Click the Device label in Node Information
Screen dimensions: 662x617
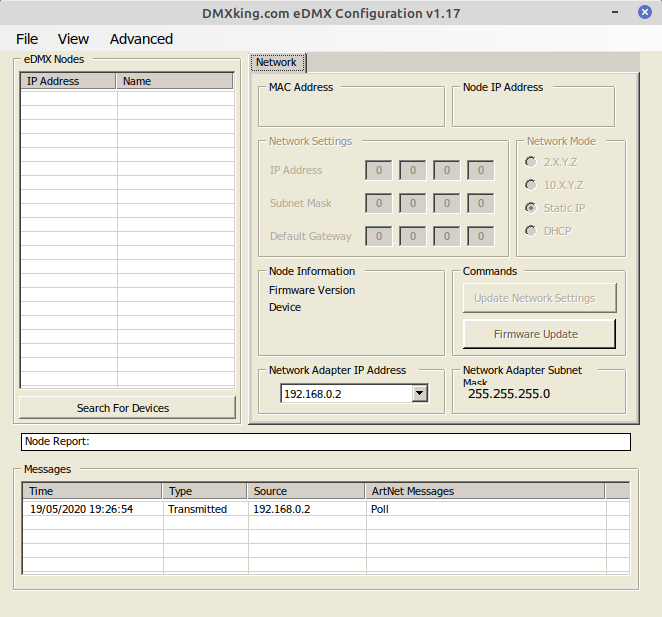[x=285, y=307]
